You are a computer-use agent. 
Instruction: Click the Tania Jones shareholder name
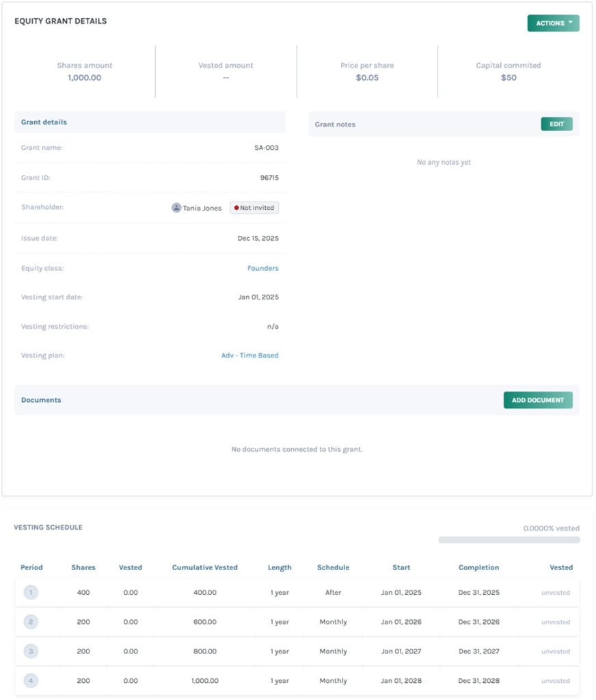click(x=202, y=208)
